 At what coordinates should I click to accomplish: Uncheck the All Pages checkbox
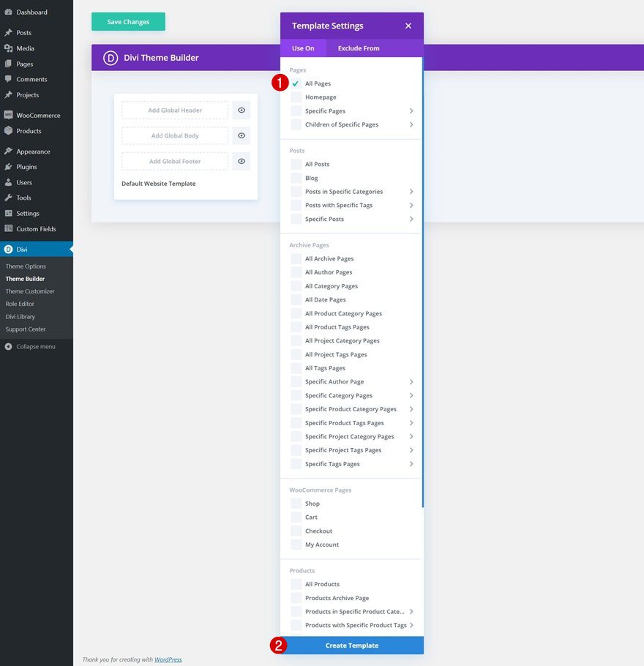[x=296, y=83]
